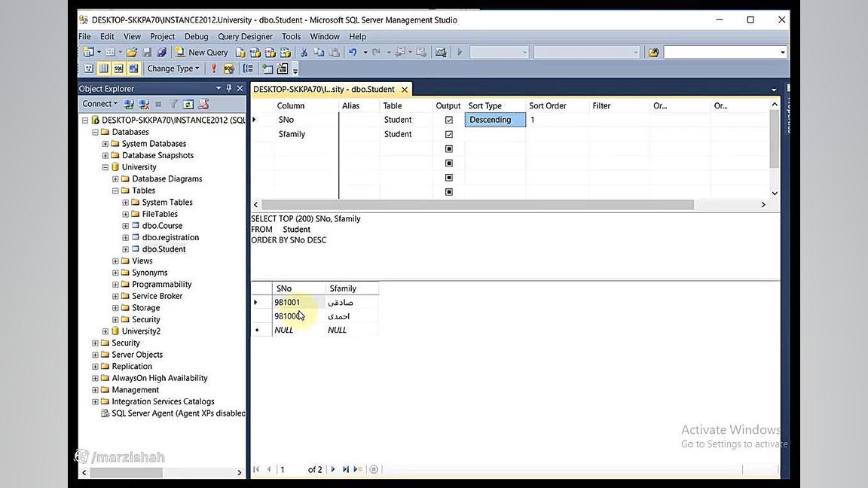
Task: Click the Cut scissors icon
Action: (304, 52)
